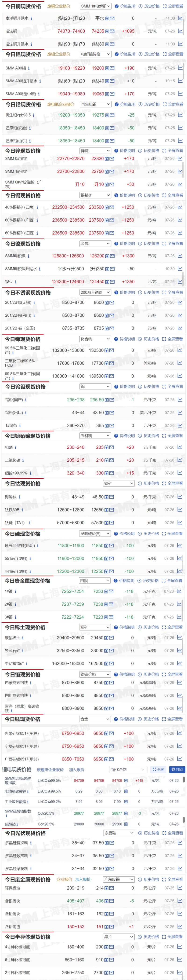Click the 湿法铜 average price 74235
Image resolution: width=187 pixels, height=980 pixels.
pos(98,31)
